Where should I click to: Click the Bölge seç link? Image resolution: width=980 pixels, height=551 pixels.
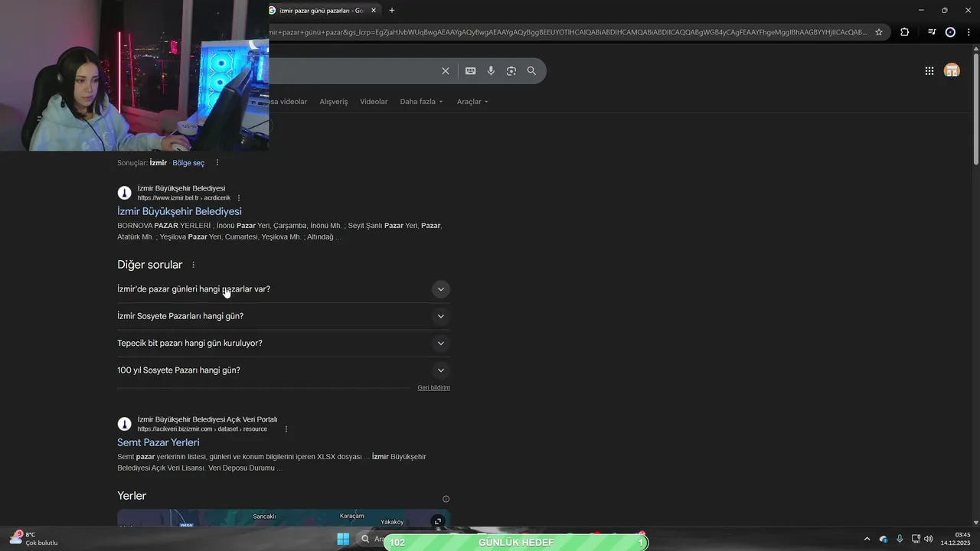click(x=188, y=163)
